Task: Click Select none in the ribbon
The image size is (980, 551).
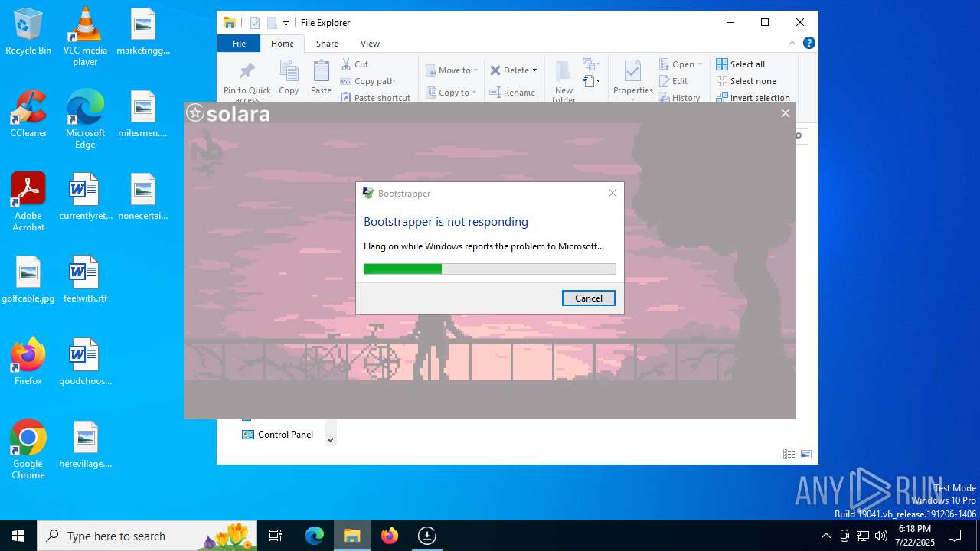Action: tap(746, 81)
